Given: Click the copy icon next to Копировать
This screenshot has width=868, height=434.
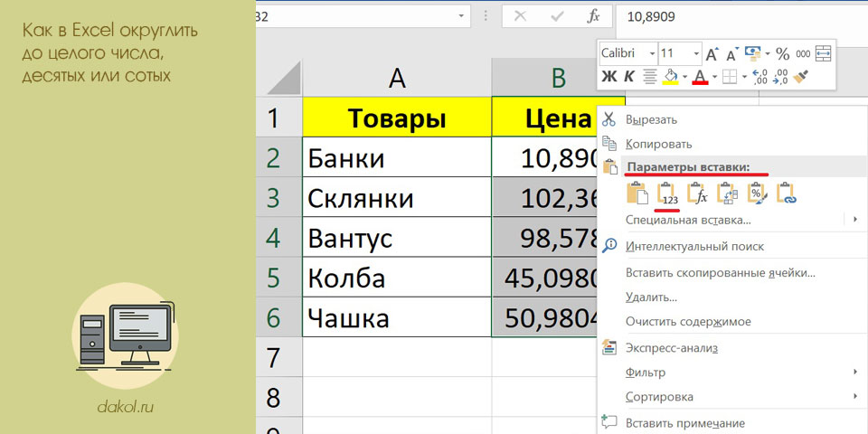Looking at the screenshot, I should (609, 144).
